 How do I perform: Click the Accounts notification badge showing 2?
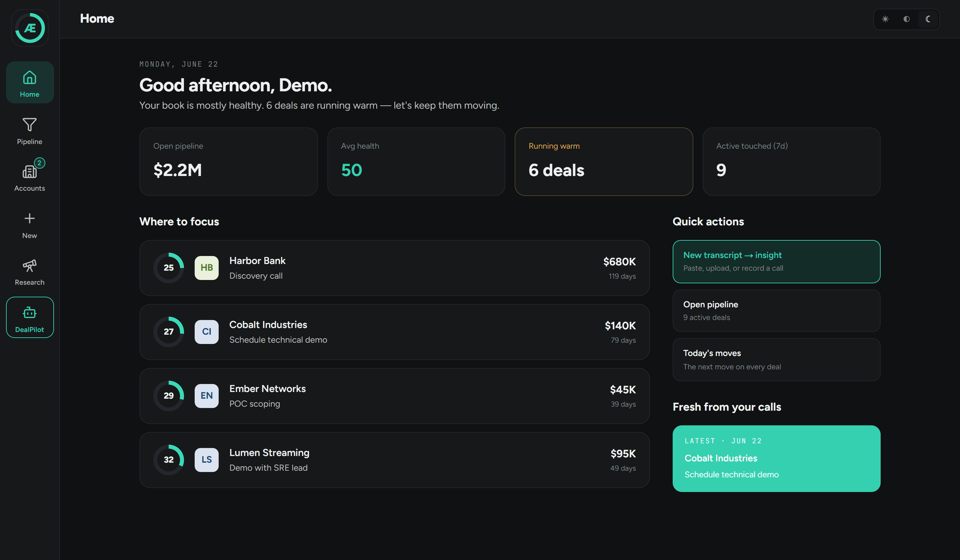pyautogui.click(x=40, y=163)
